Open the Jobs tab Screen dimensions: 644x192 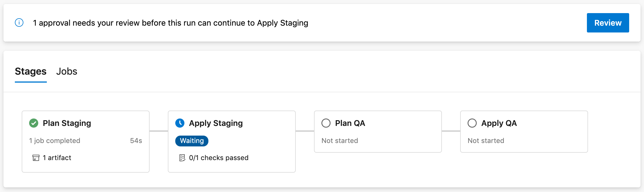(x=67, y=71)
